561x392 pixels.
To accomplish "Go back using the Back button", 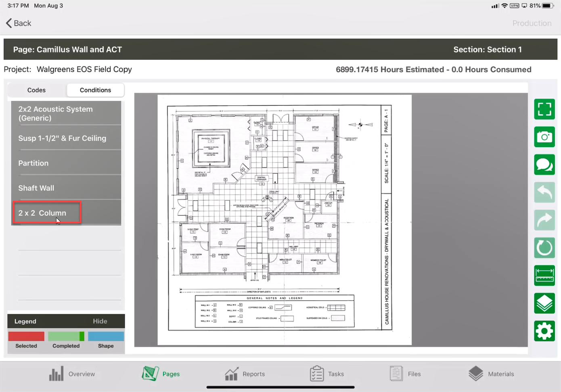I will [x=19, y=23].
